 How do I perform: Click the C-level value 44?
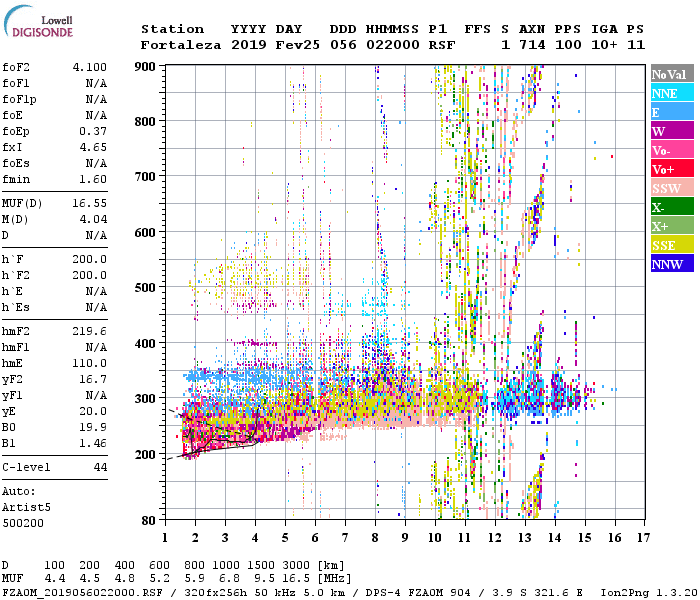click(100, 467)
